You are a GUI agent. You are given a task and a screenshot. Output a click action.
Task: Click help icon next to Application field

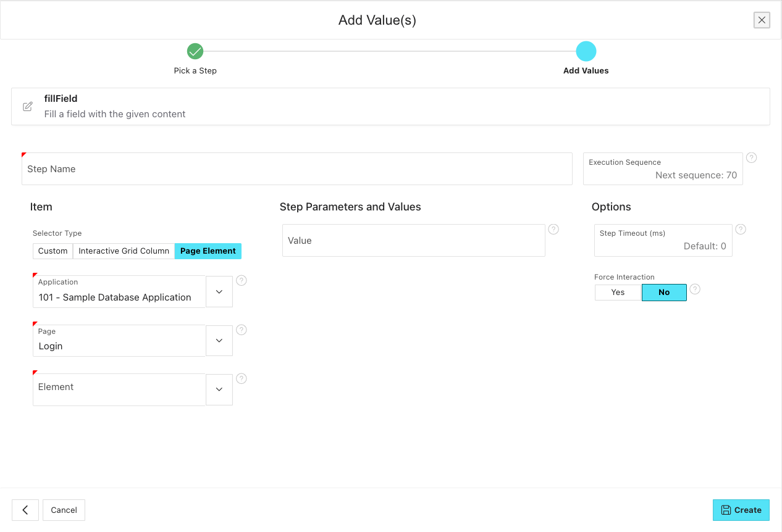click(x=242, y=280)
